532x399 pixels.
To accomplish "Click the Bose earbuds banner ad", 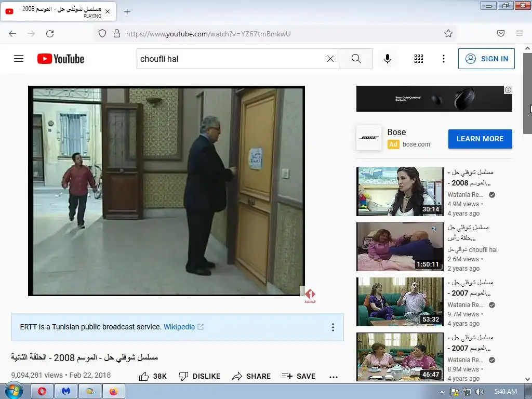I will (434, 99).
